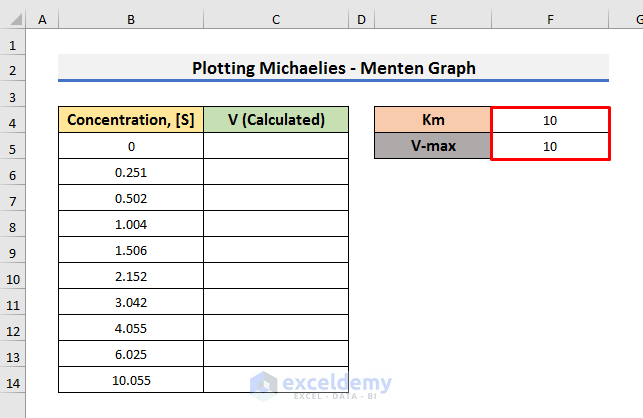Click the Km value cell
The width and height of the screenshot is (643, 418).
550,120
